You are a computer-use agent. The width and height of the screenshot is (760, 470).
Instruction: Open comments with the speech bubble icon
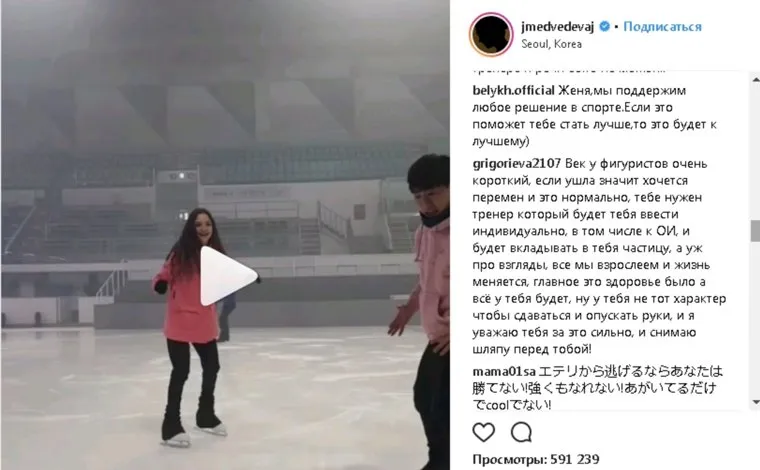point(521,432)
